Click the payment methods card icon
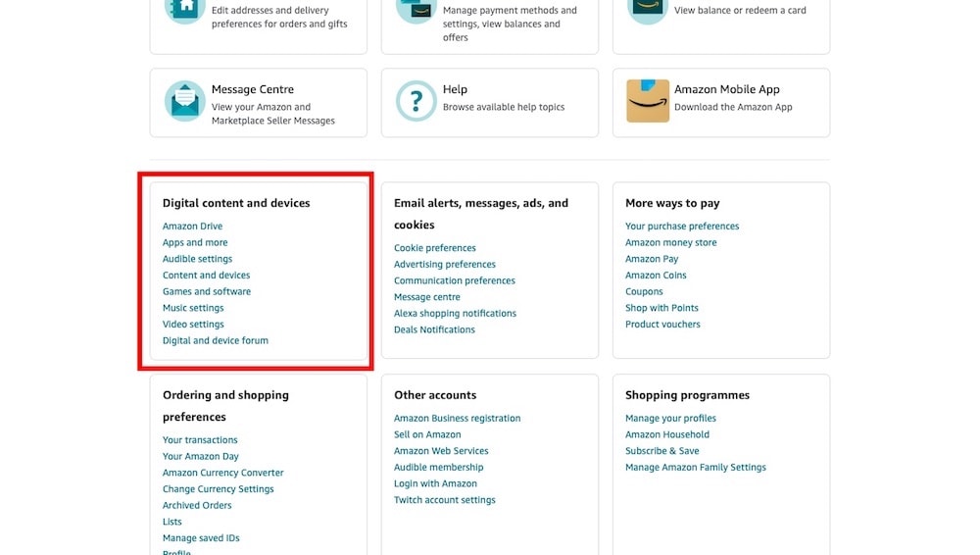 (x=416, y=10)
